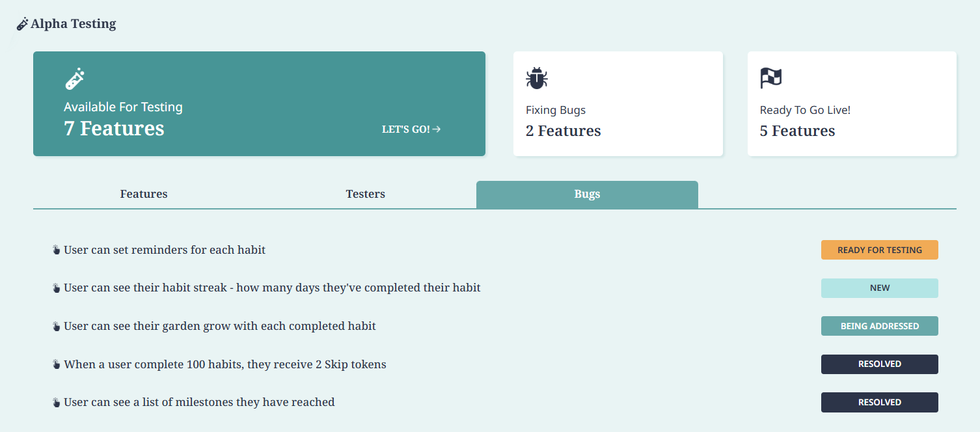Viewport: 980px width, 432px height.
Task: Open the garden grow feature text
Action: click(x=220, y=326)
